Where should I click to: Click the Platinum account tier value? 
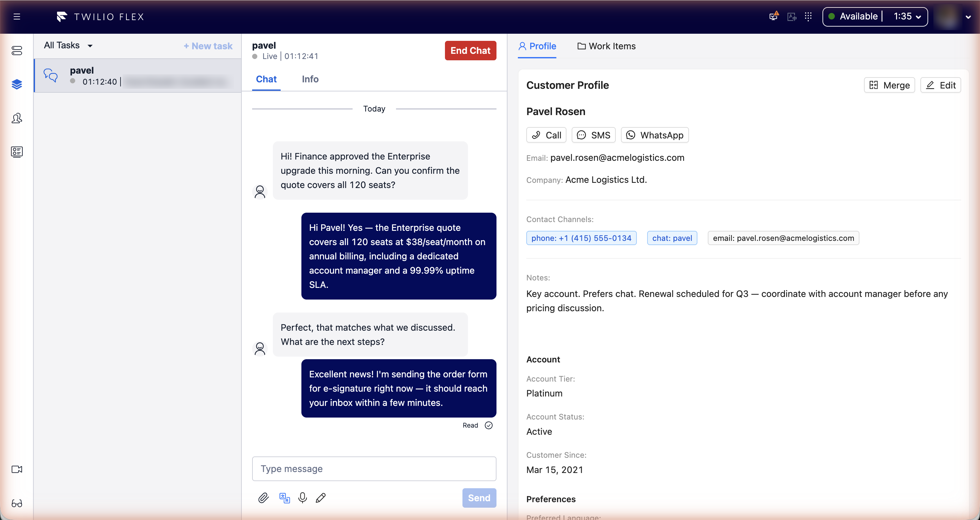click(x=544, y=393)
